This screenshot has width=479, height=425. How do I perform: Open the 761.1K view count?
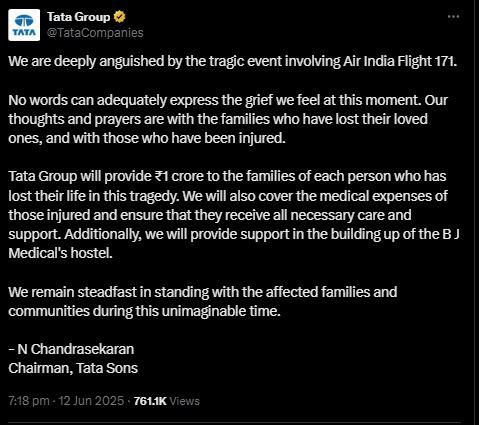click(x=150, y=401)
